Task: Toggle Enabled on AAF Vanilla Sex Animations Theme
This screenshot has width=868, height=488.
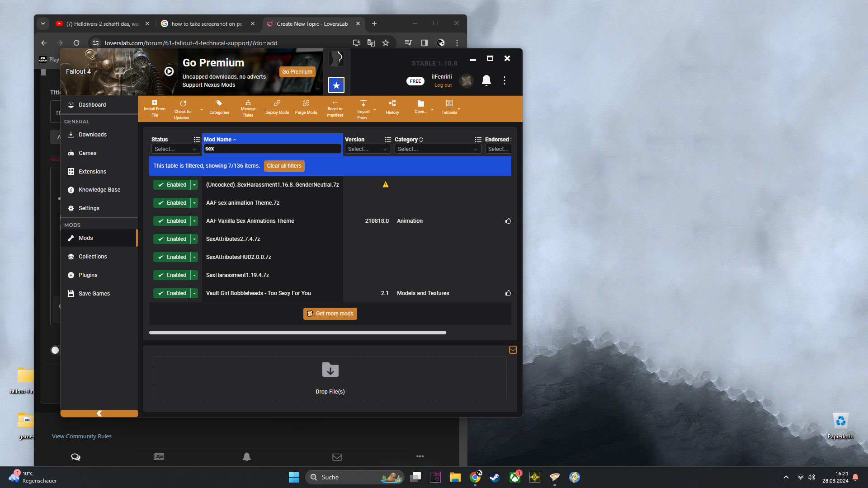Action: pyautogui.click(x=172, y=221)
